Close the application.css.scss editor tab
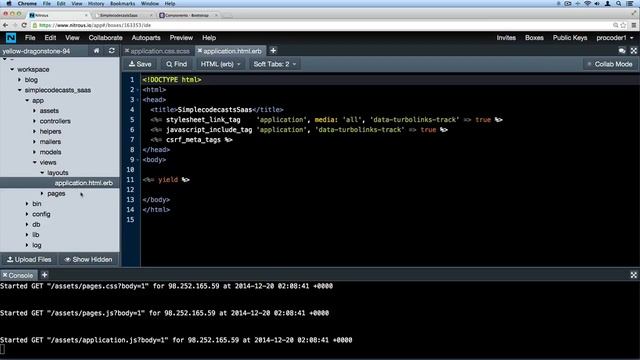The width and height of the screenshot is (640, 360). 127,51
